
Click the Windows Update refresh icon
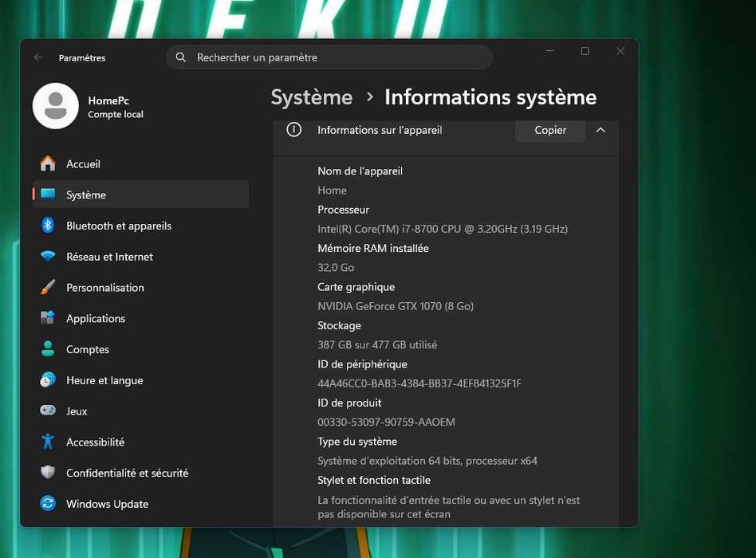48,504
